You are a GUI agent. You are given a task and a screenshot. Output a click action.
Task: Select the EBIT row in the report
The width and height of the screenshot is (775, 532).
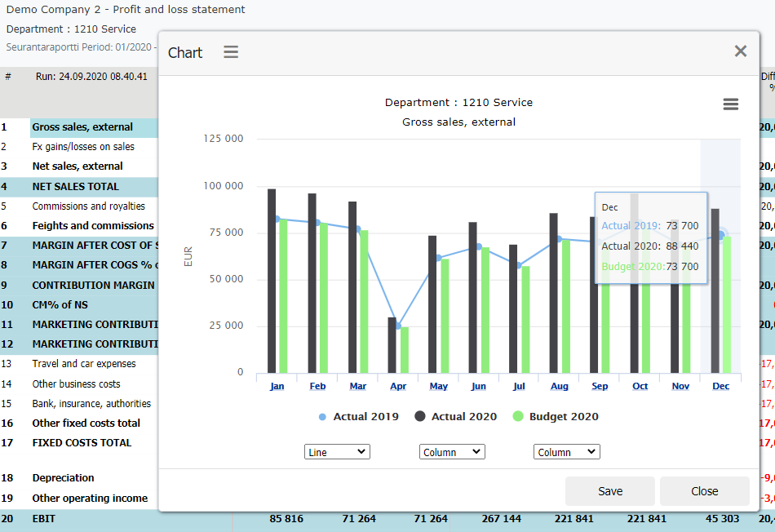click(42, 518)
